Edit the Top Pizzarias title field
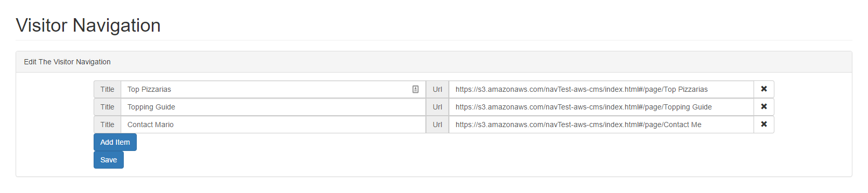The image size is (868, 193). (x=273, y=89)
